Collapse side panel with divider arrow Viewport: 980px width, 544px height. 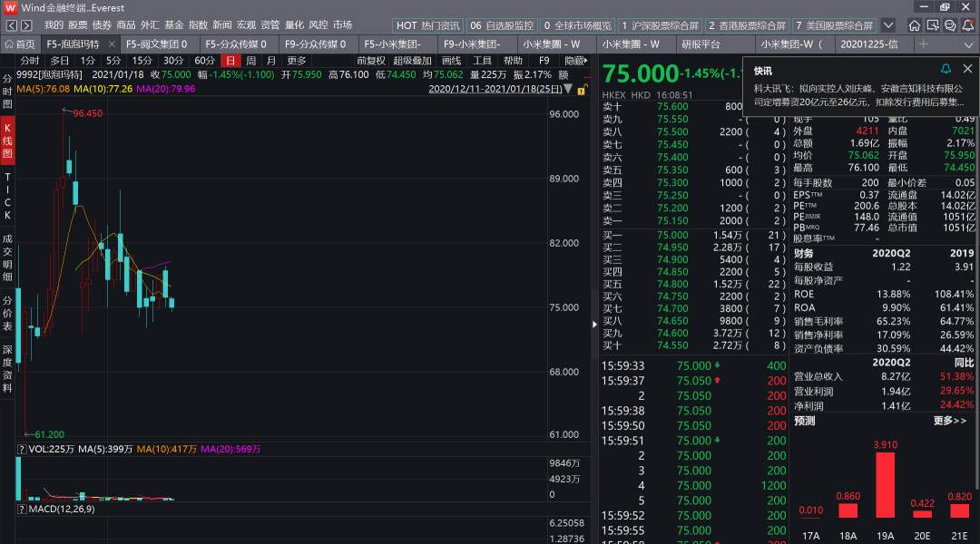[594, 325]
